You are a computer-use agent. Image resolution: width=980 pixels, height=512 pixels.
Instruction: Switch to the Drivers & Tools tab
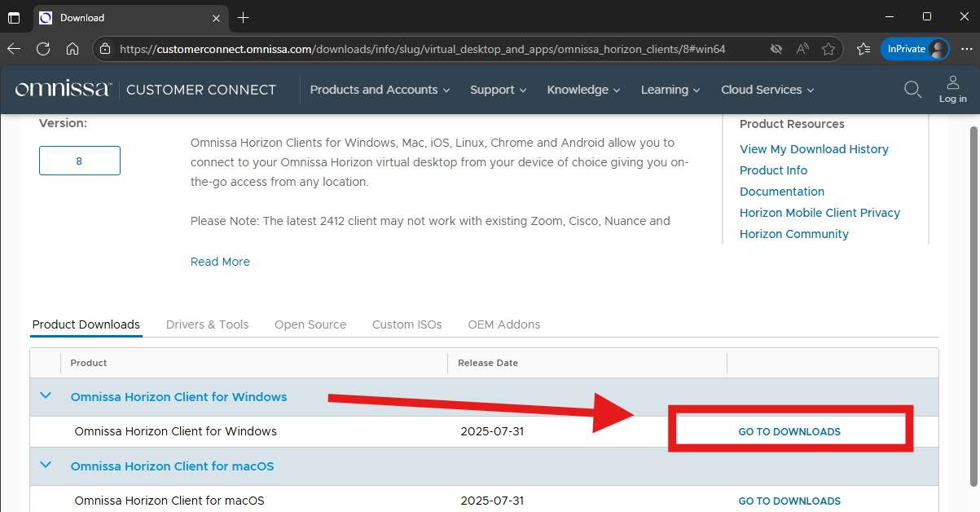click(207, 324)
